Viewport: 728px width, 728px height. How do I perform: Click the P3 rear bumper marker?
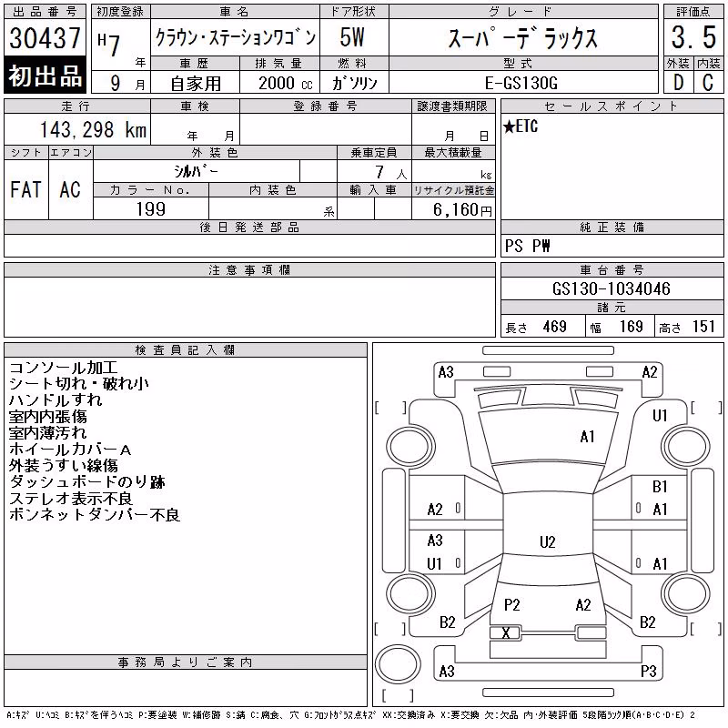coord(648,671)
